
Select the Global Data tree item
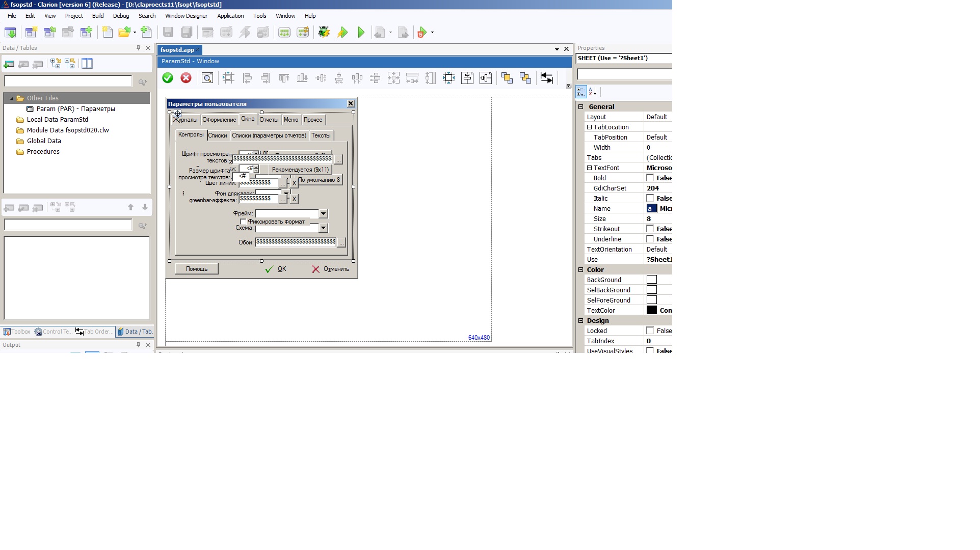44,141
